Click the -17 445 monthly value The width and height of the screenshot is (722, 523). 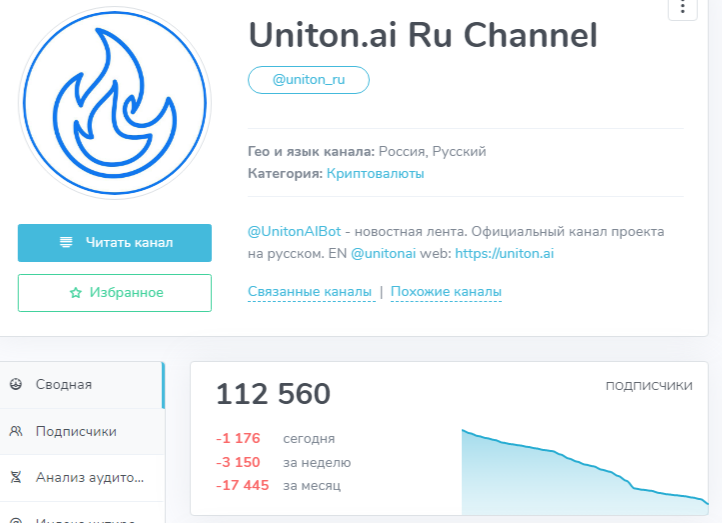pyautogui.click(x=242, y=485)
